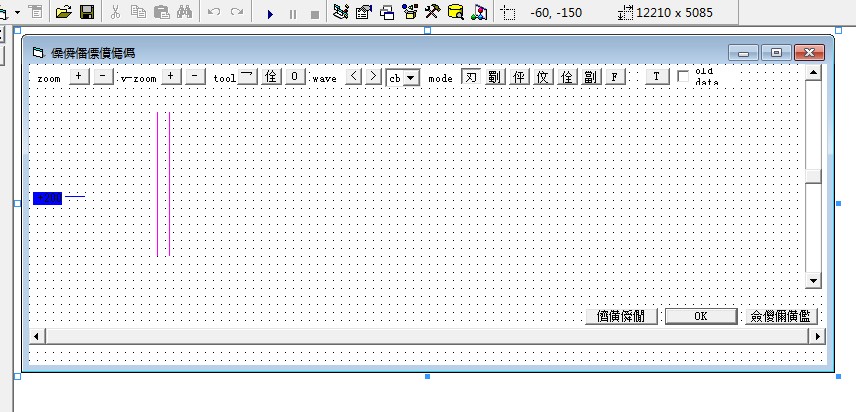Open the Visual Component Manager icon
856x412 pixels.
pos(479,12)
